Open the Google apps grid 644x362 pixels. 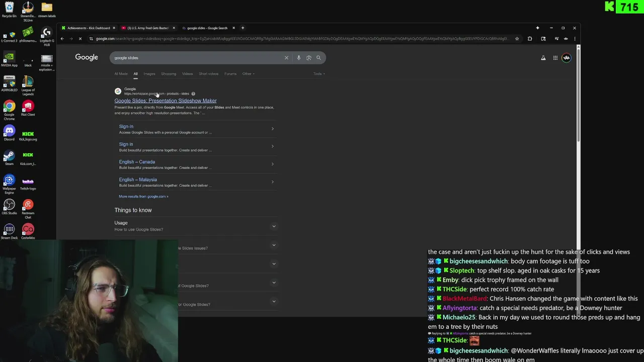click(555, 58)
